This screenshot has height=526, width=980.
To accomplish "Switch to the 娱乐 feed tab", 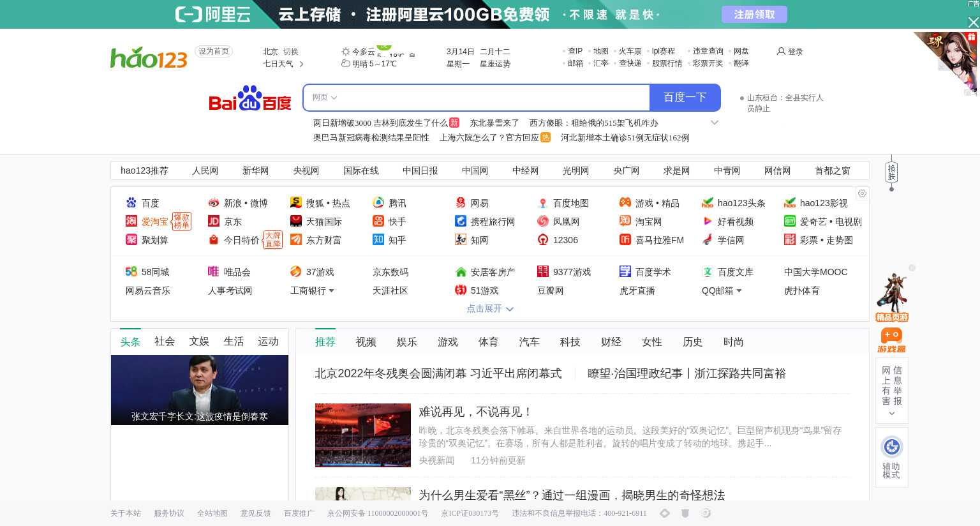I will [x=407, y=342].
